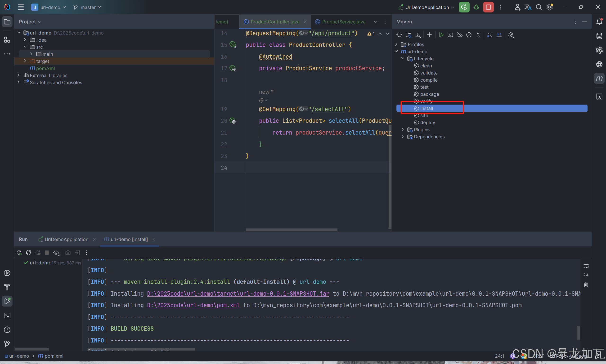Reload all Maven projects
606x364 pixels.
click(x=399, y=35)
